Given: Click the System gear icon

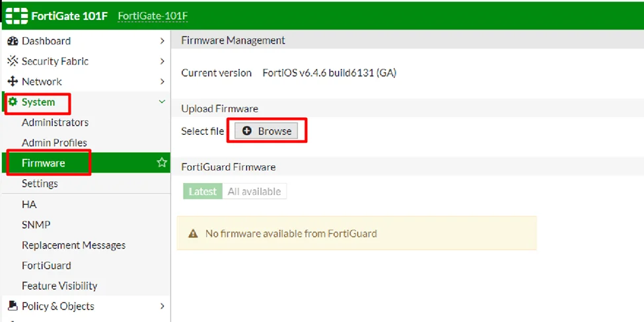Looking at the screenshot, I should [x=13, y=102].
